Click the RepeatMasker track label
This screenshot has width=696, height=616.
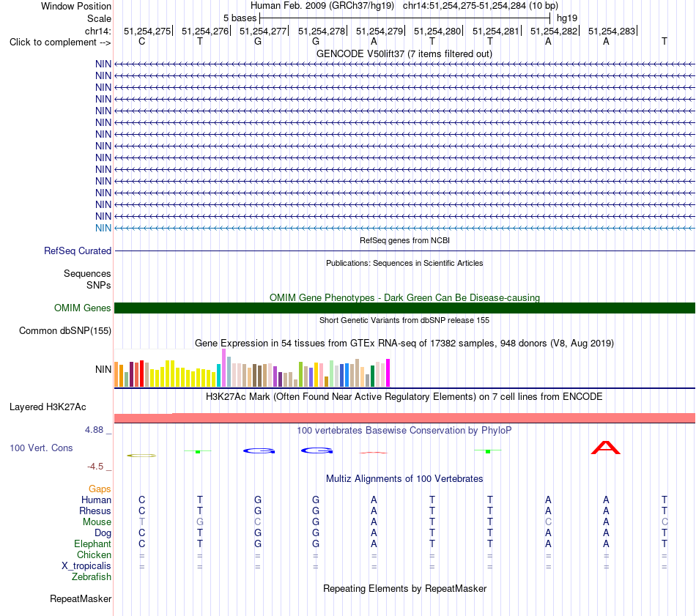point(81,599)
